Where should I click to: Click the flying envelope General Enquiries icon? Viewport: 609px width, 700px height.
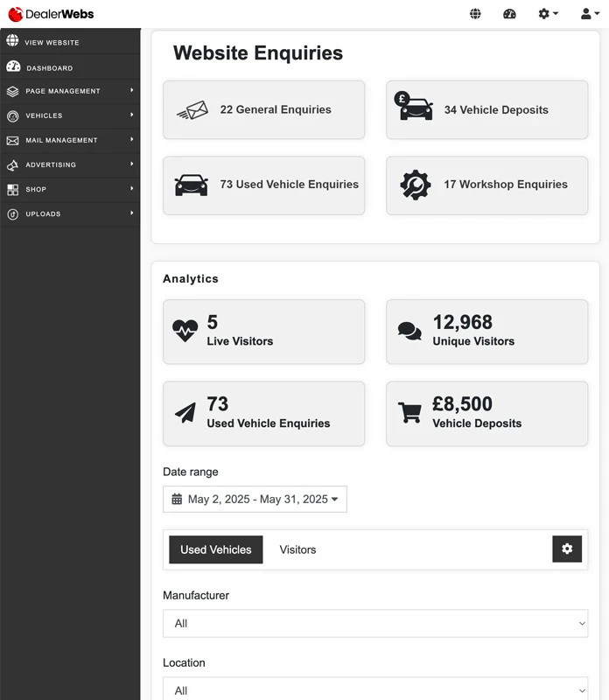pos(192,110)
